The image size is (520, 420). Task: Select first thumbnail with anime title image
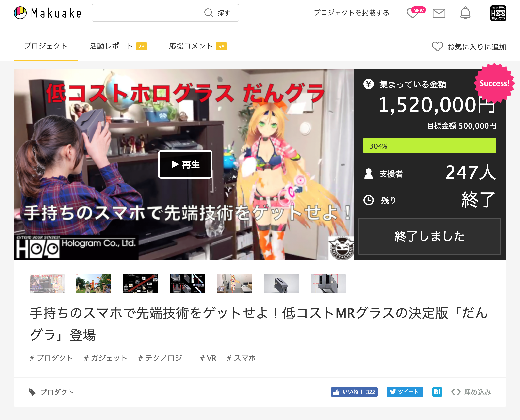click(x=47, y=283)
